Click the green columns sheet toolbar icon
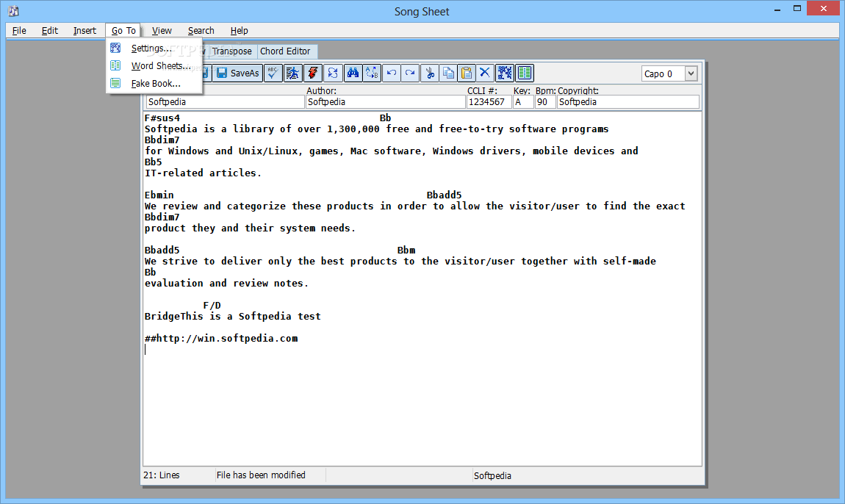This screenshot has width=845, height=504. click(525, 73)
